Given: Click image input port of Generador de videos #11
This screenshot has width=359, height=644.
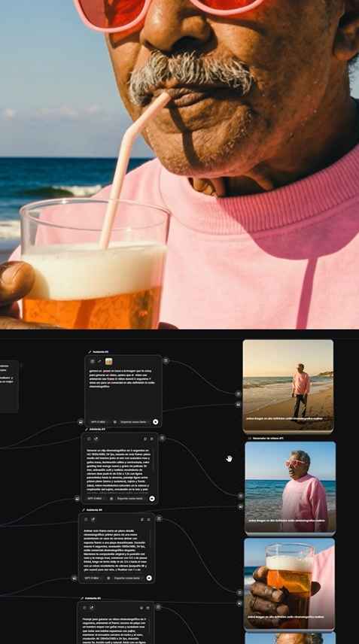Looking at the screenshot, I should click(241, 506).
